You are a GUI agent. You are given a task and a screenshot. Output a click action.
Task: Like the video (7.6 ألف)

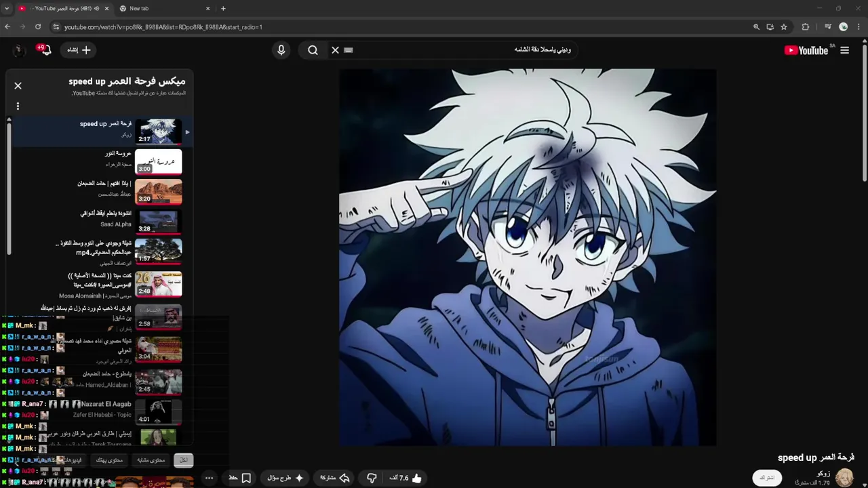405,478
